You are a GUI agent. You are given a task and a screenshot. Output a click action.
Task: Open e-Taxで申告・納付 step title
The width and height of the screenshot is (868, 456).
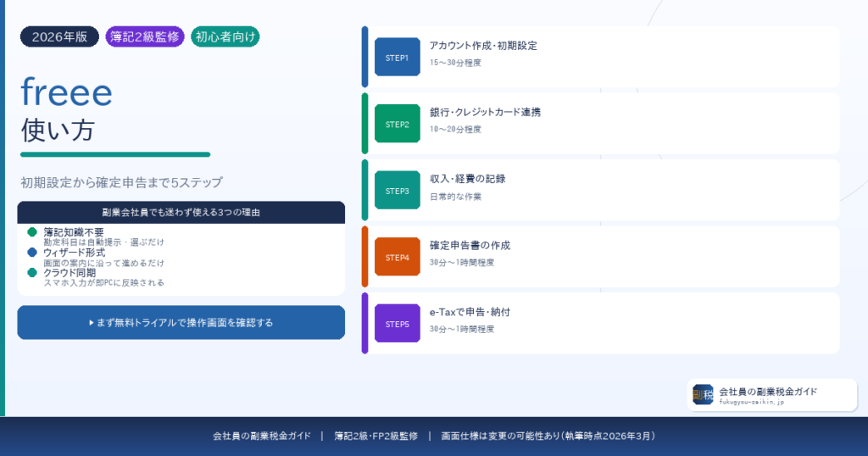pyautogui.click(x=470, y=312)
